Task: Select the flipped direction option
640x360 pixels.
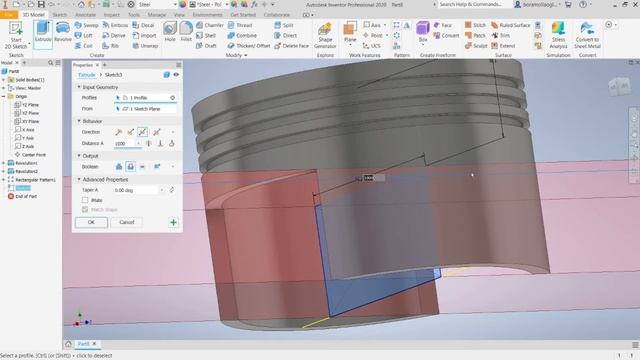Action: point(131,132)
